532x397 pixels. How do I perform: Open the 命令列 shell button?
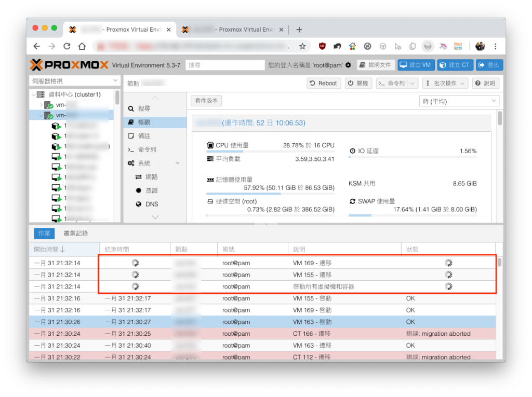[x=392, y=84]
